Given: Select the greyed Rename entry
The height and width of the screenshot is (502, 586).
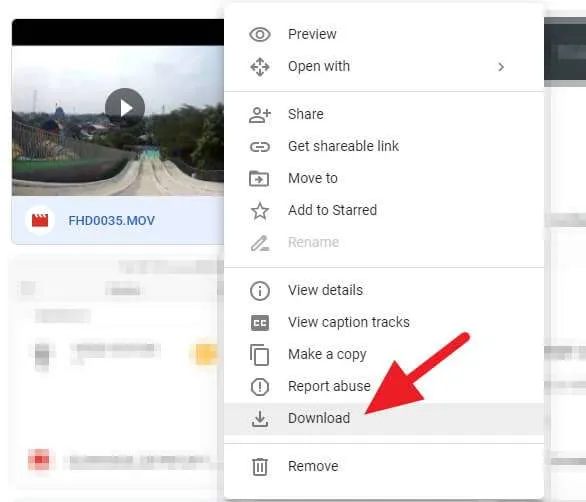Looking at the screenshot, I should (x=384, y=243).
